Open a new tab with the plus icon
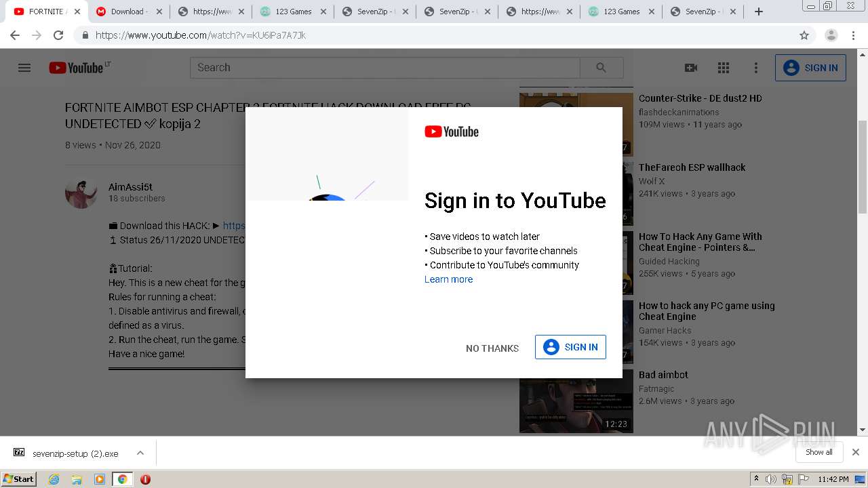The width and height of the screenshot is (868, 488). coord(759,12)
